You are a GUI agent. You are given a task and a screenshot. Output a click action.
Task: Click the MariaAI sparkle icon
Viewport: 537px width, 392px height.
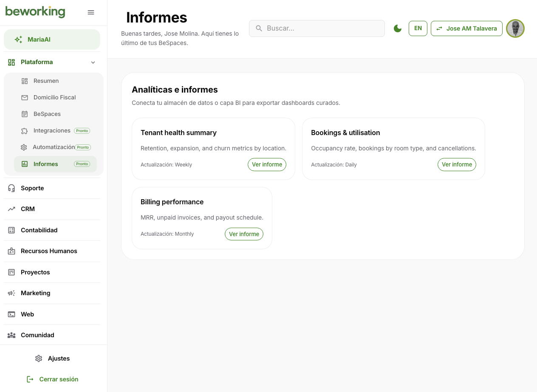point(18,39)
